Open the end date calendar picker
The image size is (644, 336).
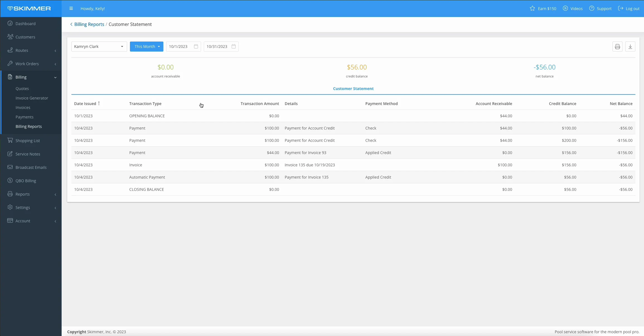[x=234, y=47]
